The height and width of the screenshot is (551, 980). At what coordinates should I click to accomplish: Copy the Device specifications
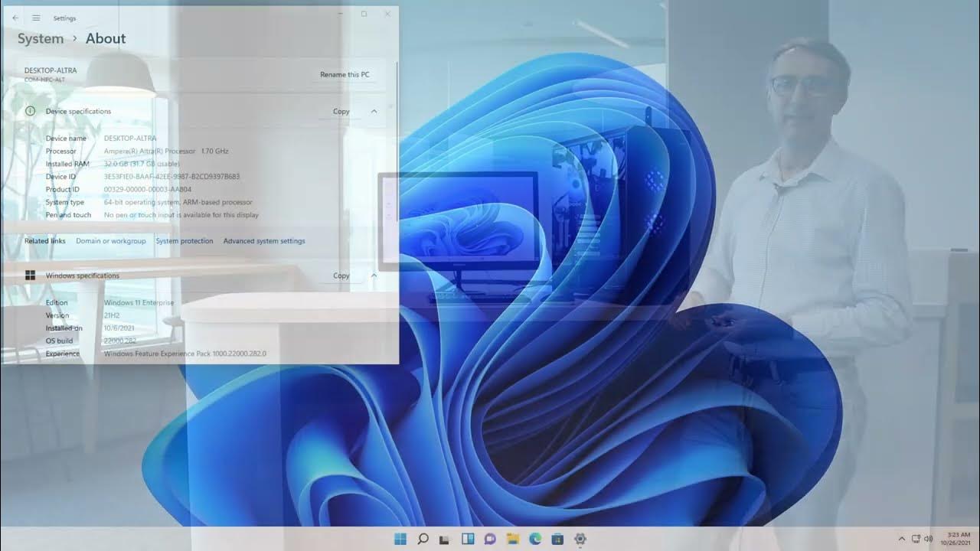point(341,111)
